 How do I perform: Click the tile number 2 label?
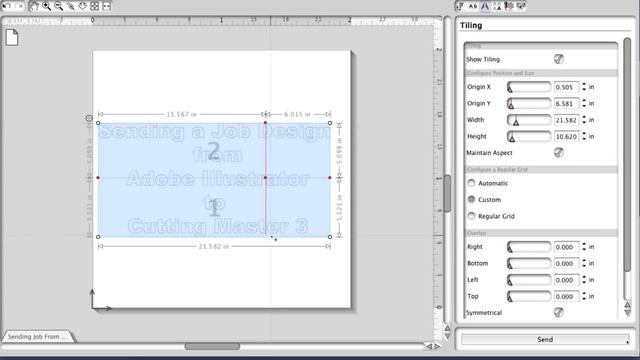214,151
